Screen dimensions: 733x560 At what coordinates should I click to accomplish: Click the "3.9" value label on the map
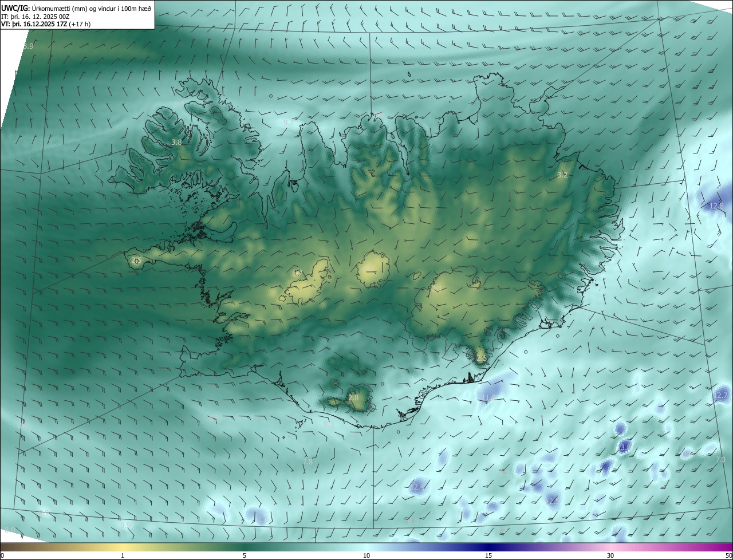[28, 46]
